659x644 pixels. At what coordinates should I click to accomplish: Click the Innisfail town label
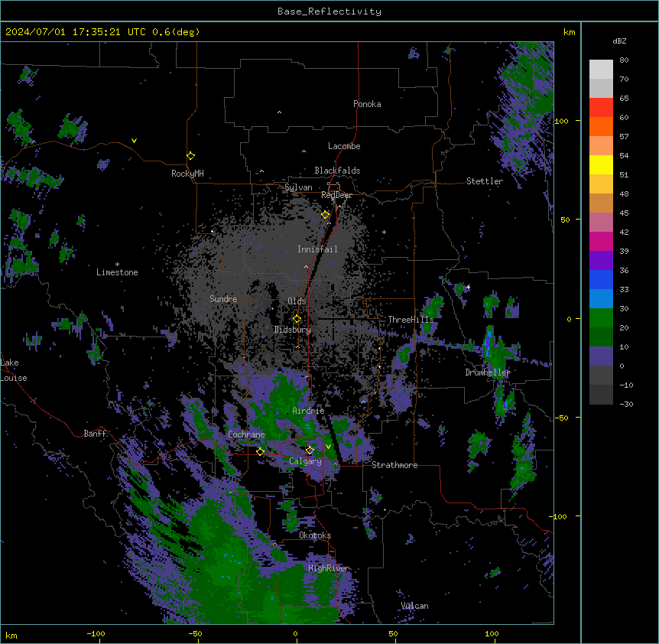[x=317, y=249]
